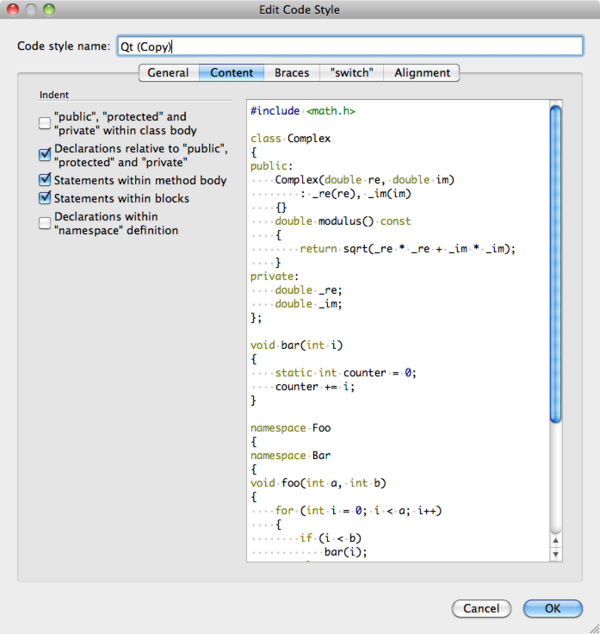Close the Edit Code Style window
This screenshot has width=600, height=634.
pos(12,9)
